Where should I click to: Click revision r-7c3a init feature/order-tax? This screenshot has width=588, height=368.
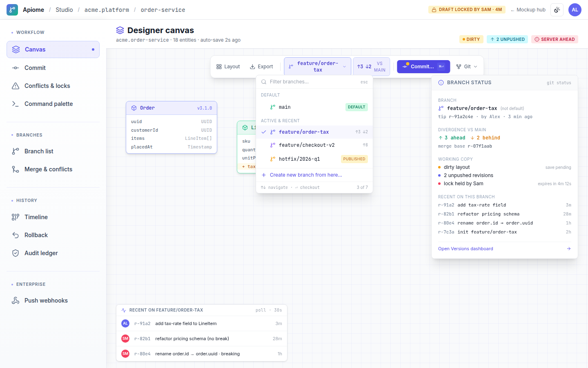(x=505, y=232)
